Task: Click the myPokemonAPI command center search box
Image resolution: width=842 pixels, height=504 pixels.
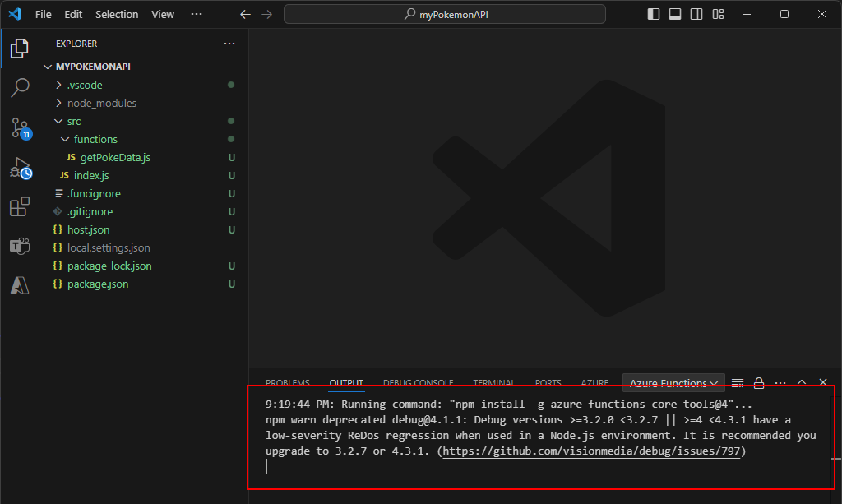Action: [445, 15]
